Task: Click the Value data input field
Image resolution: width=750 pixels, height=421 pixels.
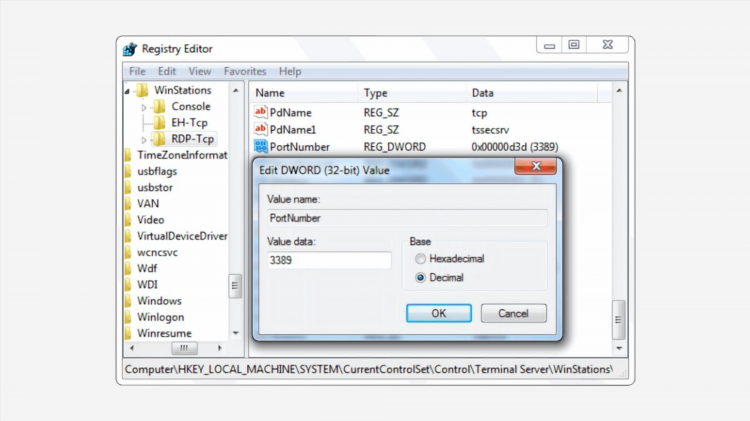Action: [x=329, y=260]
